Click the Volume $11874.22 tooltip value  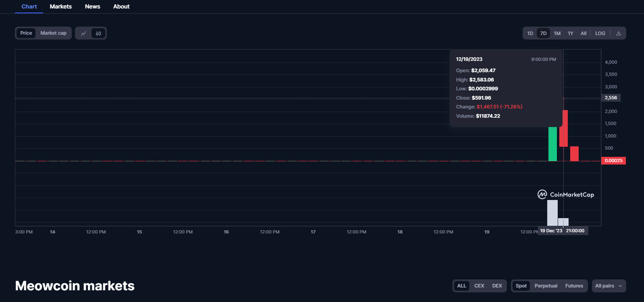pyautogui.click(x=488, y=116)
